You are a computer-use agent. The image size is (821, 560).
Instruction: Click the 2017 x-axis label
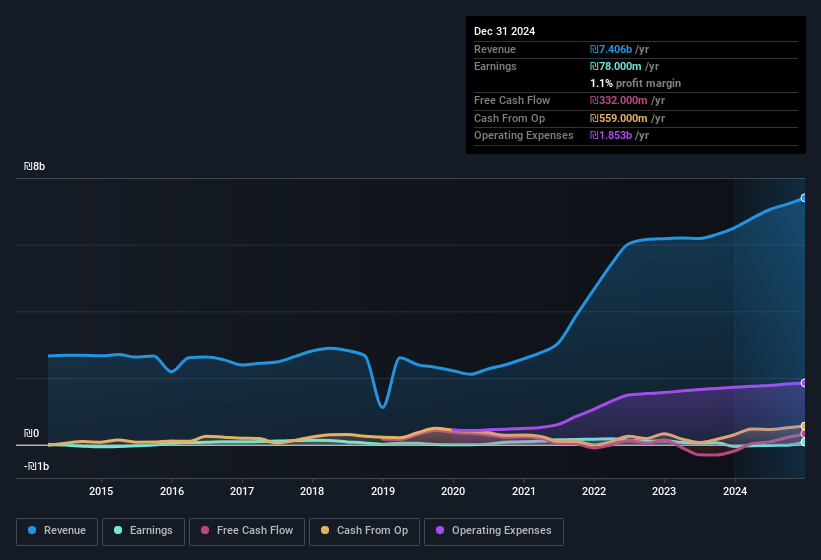click(x=242, y=491)
